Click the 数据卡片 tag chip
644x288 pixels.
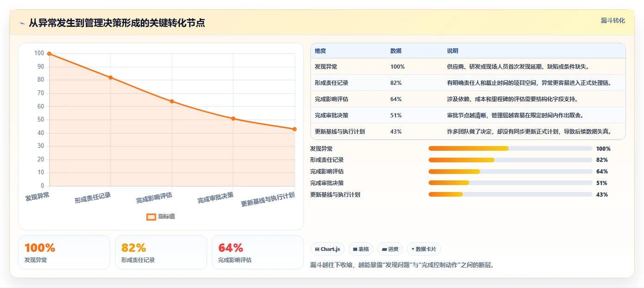tap(424, 249)
